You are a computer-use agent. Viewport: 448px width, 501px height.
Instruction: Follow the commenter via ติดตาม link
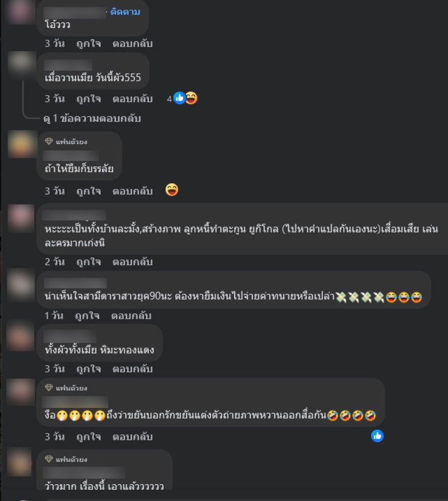pyautogui.click(x=125, y=12)
